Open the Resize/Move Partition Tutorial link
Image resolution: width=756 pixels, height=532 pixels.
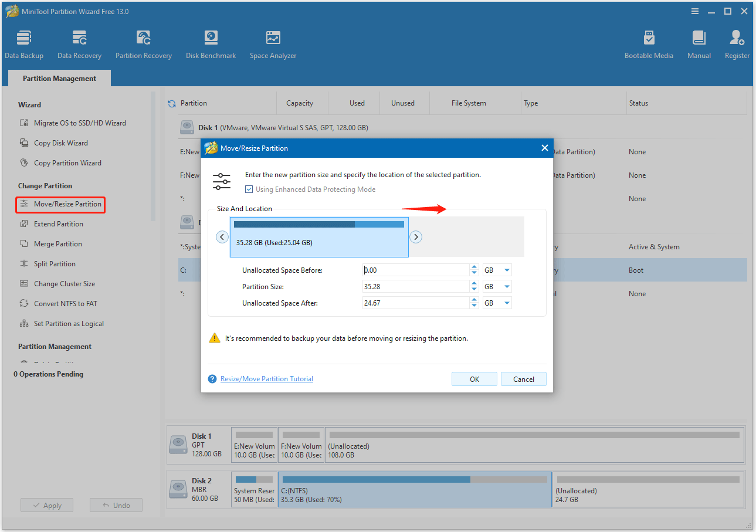266,378
